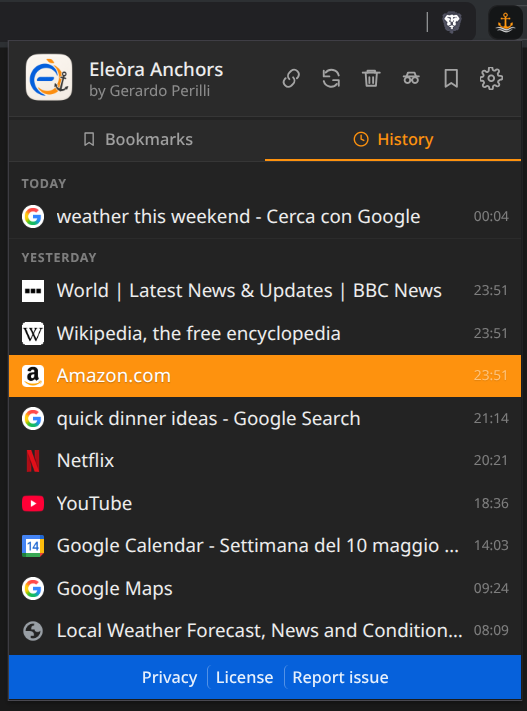Click the License link in footer
Viewport: 527px width, 711px height.
click(244, 677)
